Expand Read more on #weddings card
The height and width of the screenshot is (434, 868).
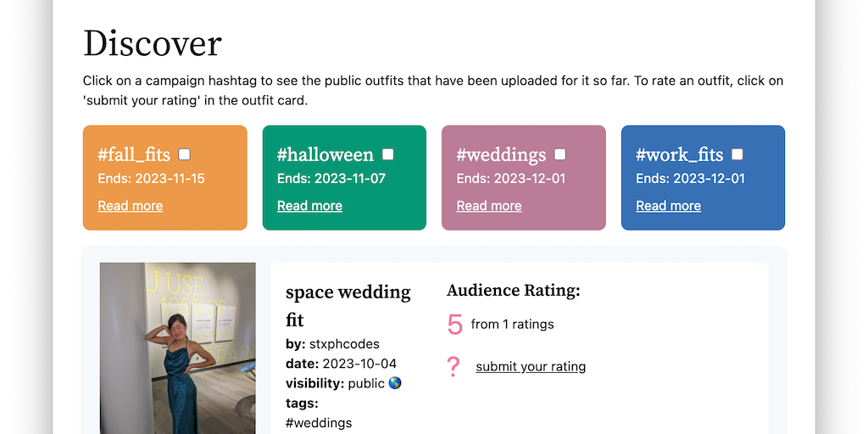point(489,206)
